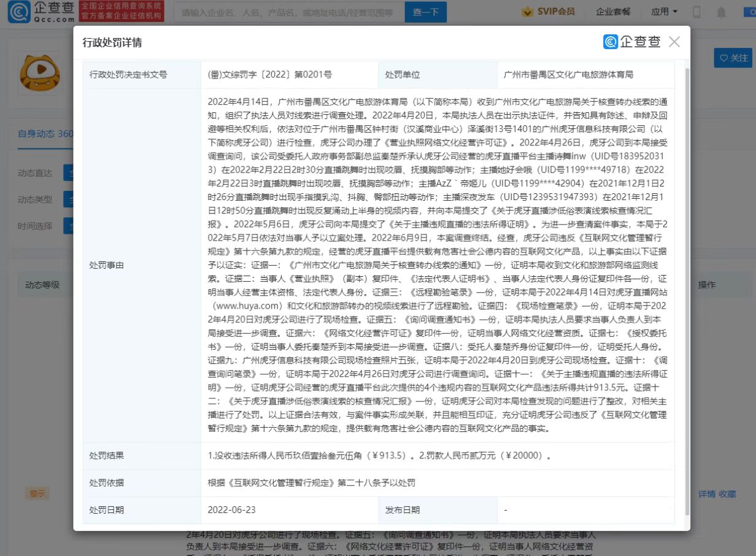Click the mobile phone icon in top bar
The image size is (756, 556).
(696, 12)
